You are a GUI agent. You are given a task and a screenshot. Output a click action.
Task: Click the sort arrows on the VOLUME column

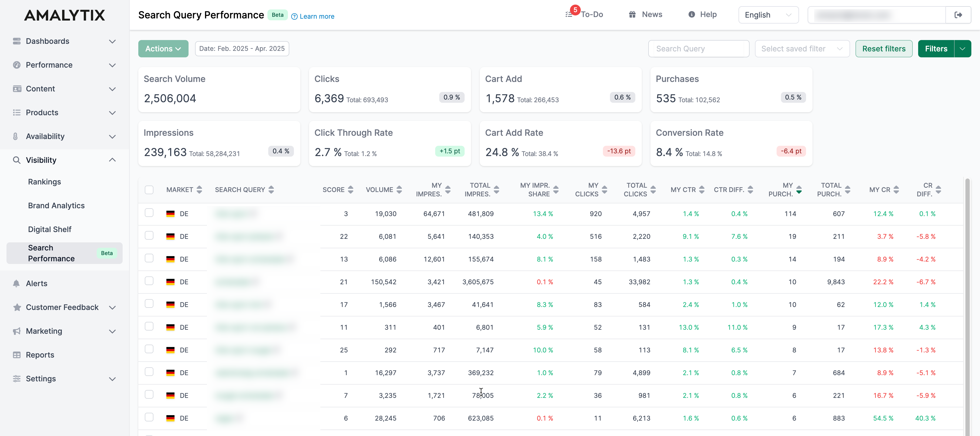point(400,189)
